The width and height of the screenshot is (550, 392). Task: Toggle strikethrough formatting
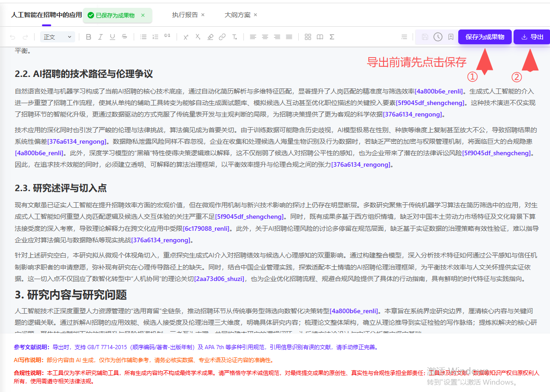124,37
